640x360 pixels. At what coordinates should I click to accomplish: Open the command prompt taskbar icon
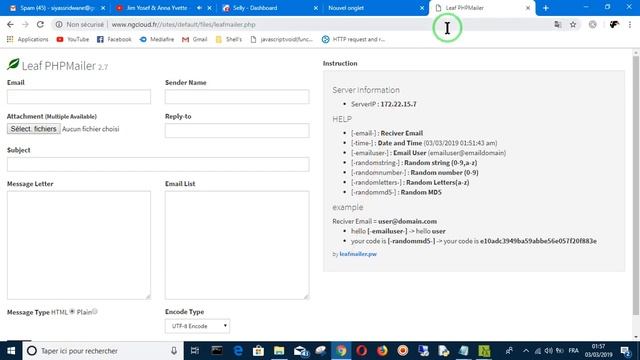click(217, 351)
